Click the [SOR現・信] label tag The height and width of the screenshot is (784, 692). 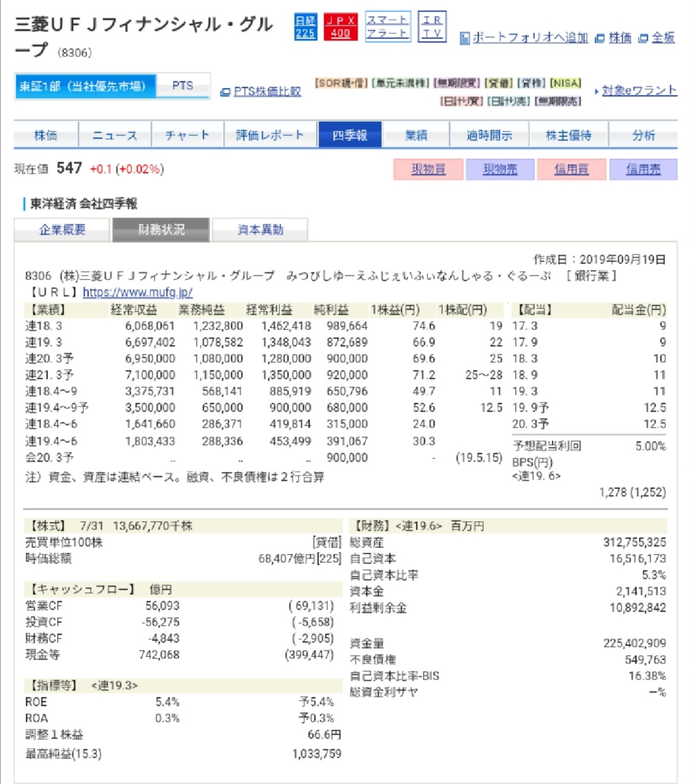point(342,83)
